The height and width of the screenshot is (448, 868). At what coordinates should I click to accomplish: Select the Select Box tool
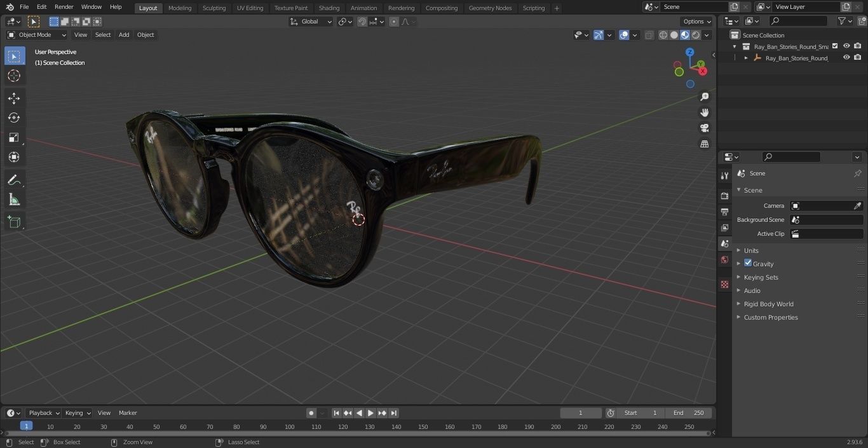[x=14, y=56]
